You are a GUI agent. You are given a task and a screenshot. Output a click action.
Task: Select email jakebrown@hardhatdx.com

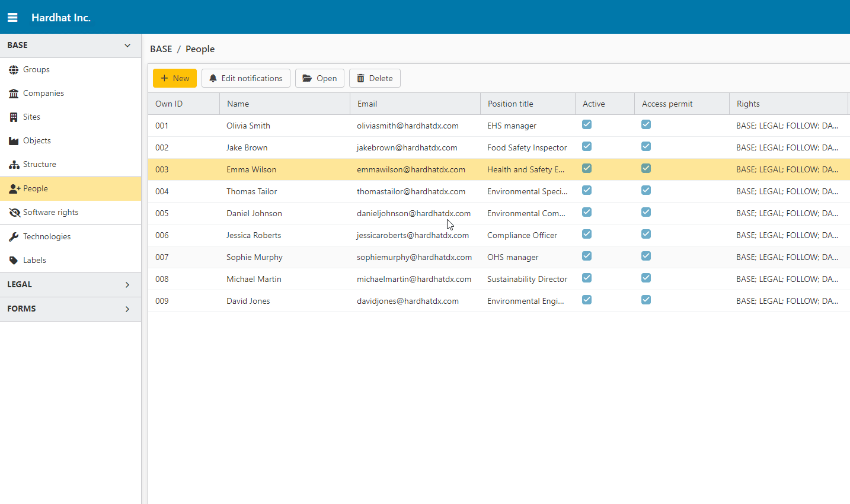click(407, 147)
